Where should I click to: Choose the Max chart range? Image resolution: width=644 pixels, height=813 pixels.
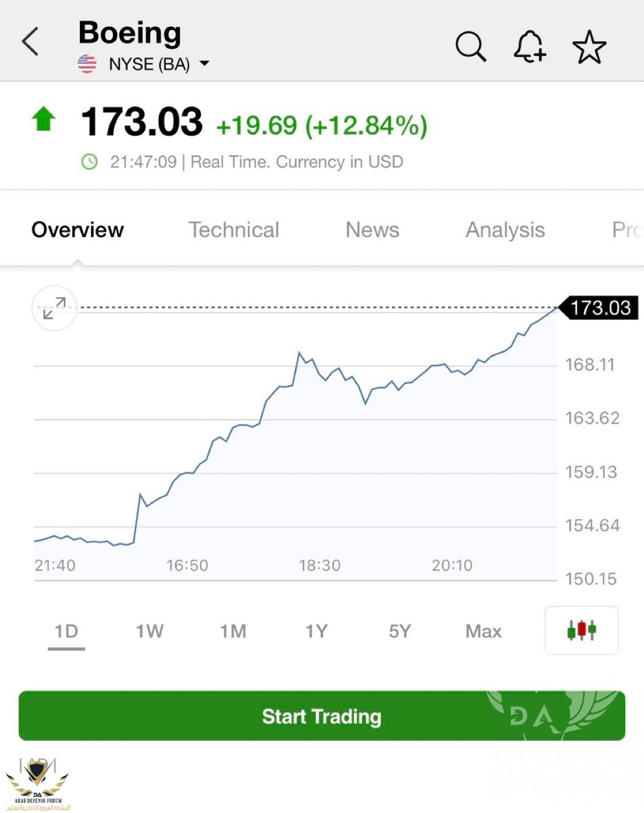coord(483,632)
